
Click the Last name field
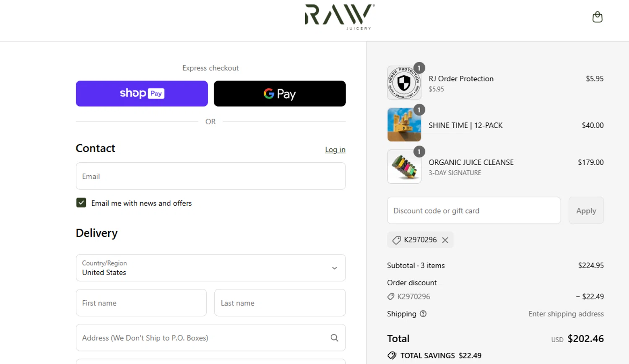[x=280, y=303]
